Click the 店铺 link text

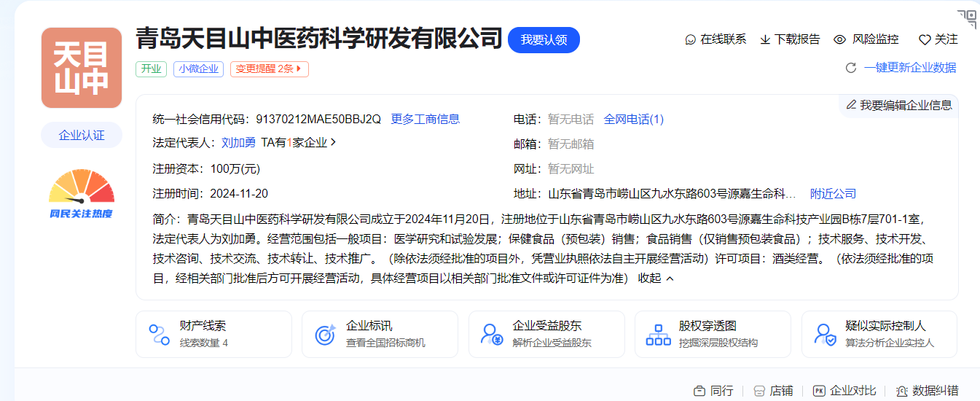point(781,391)
